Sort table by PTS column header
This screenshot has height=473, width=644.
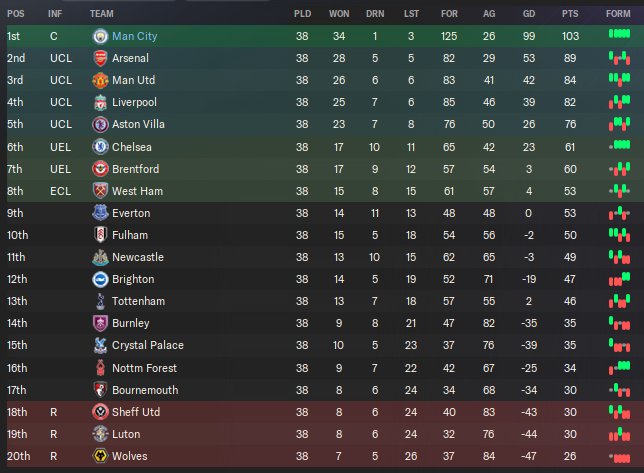570,14
